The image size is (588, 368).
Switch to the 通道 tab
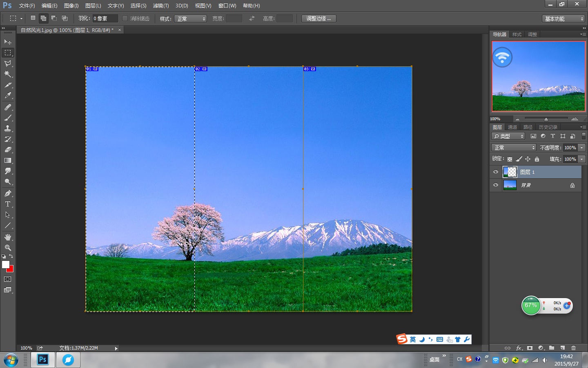(512, 127)
